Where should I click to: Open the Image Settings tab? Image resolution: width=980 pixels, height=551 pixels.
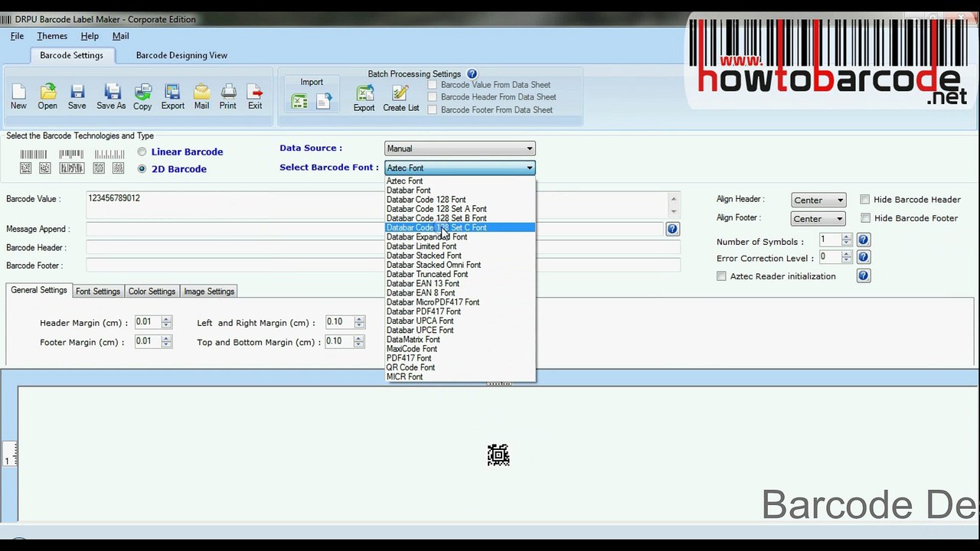tap(209, 292)
